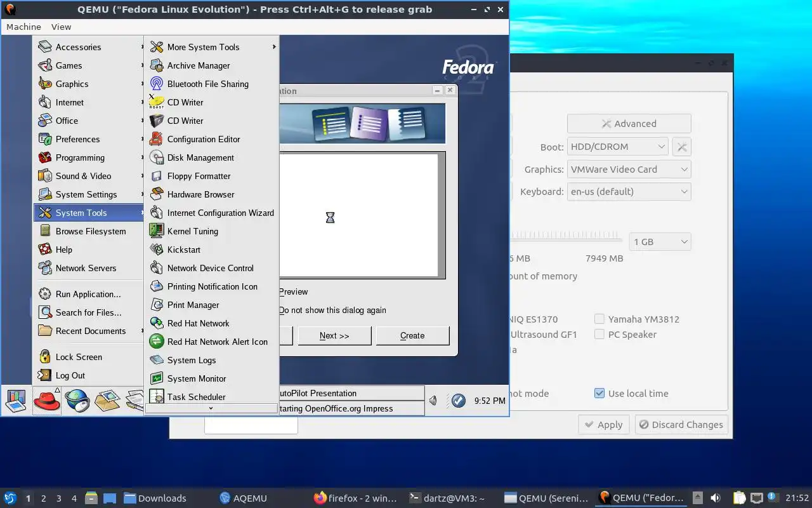This screenshot has height=508, width=812.
Task: Enable PC Speaker checkbox in AQEMU
Action: (x=599, y=334)
